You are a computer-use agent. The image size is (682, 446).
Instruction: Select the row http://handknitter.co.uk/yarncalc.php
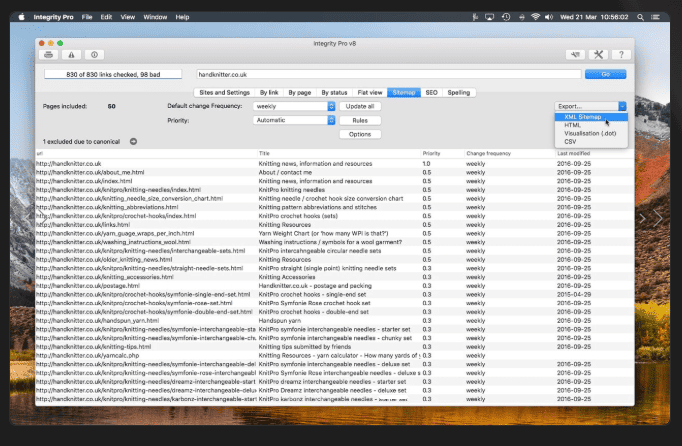(x=334, y=355)
